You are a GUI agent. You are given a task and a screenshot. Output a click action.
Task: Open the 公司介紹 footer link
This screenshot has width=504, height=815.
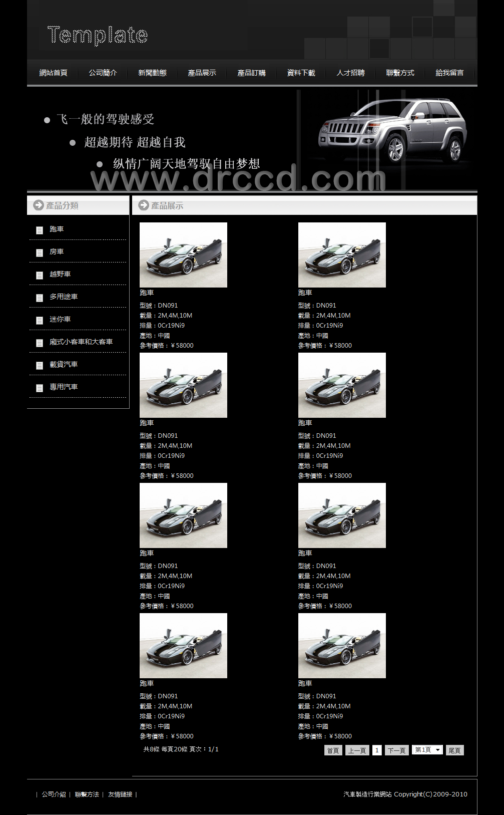54,794
